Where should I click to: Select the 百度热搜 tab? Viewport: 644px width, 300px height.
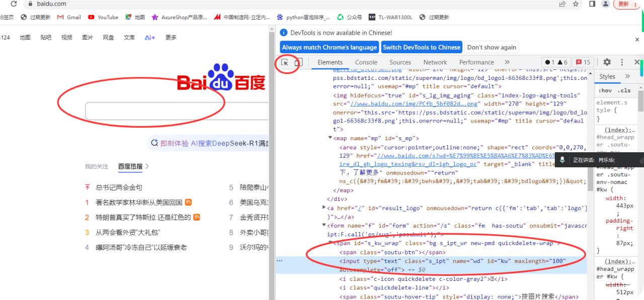click(x=130, y=166)
